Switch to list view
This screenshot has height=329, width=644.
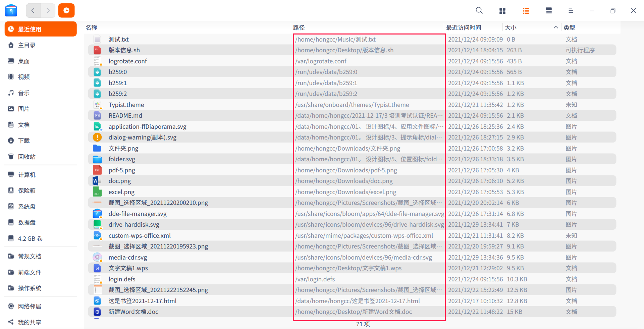click(526, 11)
